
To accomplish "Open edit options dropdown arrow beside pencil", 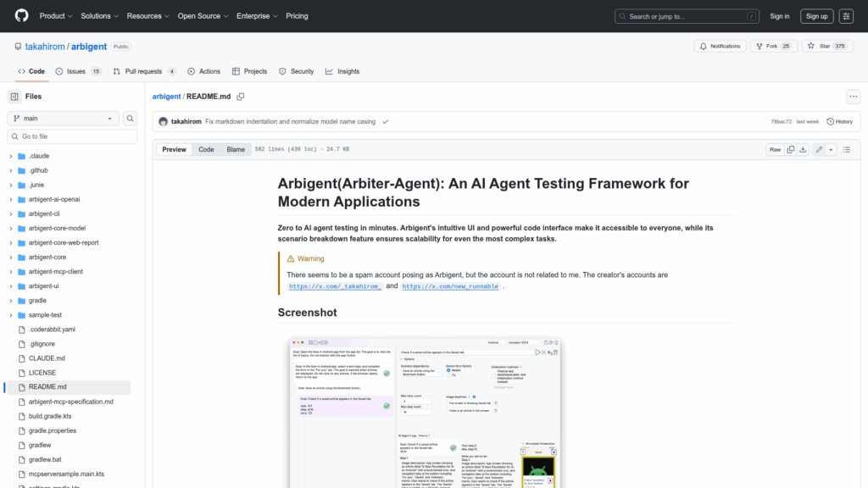I will click(832, 149).
